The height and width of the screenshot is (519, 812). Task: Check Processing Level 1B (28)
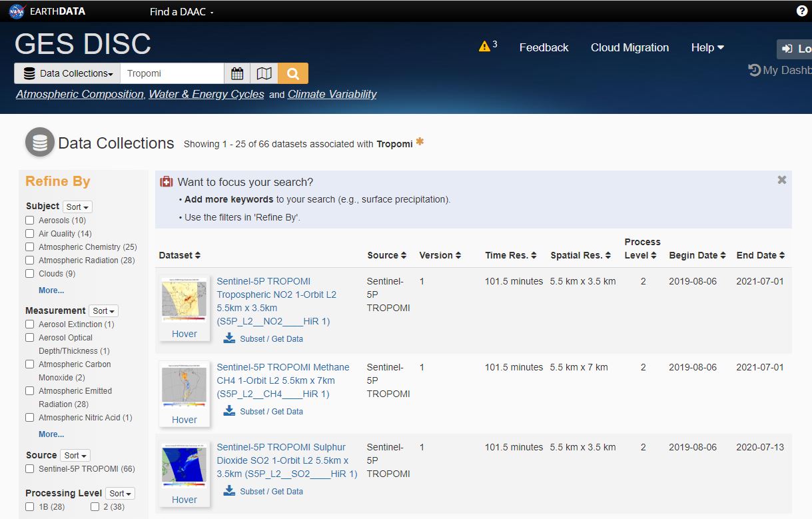click(x=29, y=507)
